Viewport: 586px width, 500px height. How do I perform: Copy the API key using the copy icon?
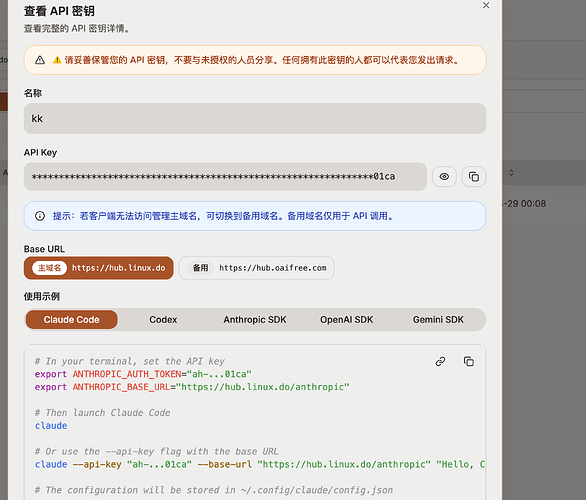tap(474, 176)
